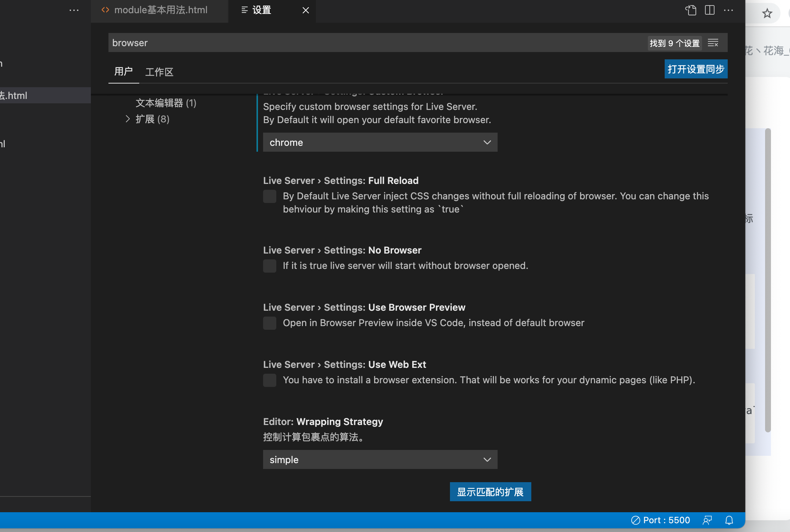Open editor More Actions ellipsis
Viewport: 790px width, 532px height.
[x=728, y=10]
